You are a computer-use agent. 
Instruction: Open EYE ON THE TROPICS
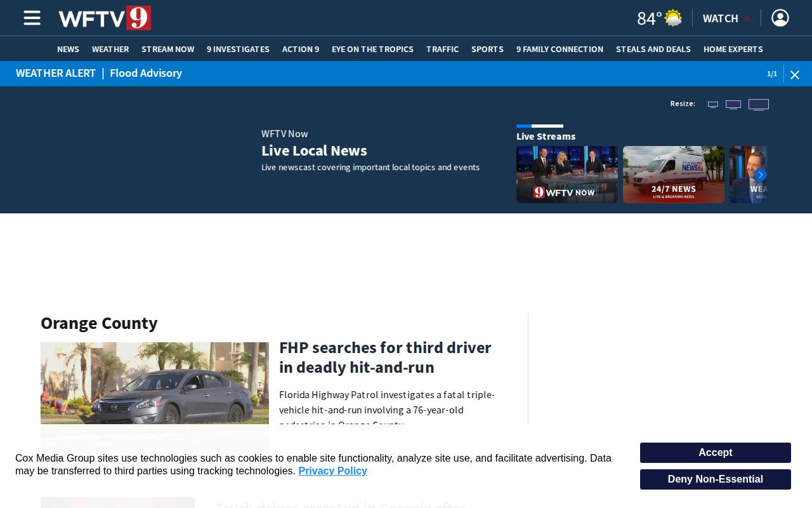point(372,49)
